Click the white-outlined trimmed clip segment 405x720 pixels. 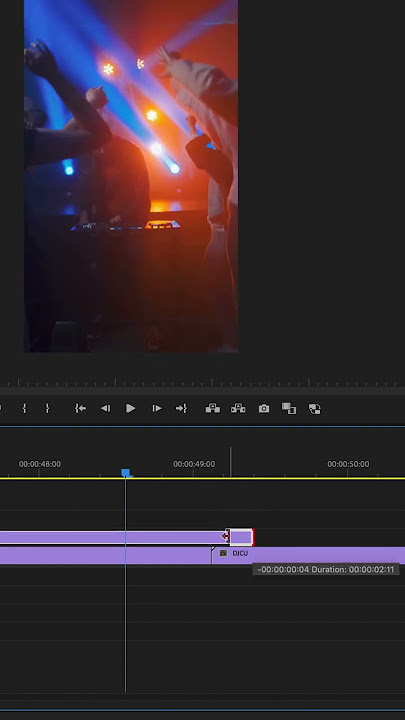241,537
